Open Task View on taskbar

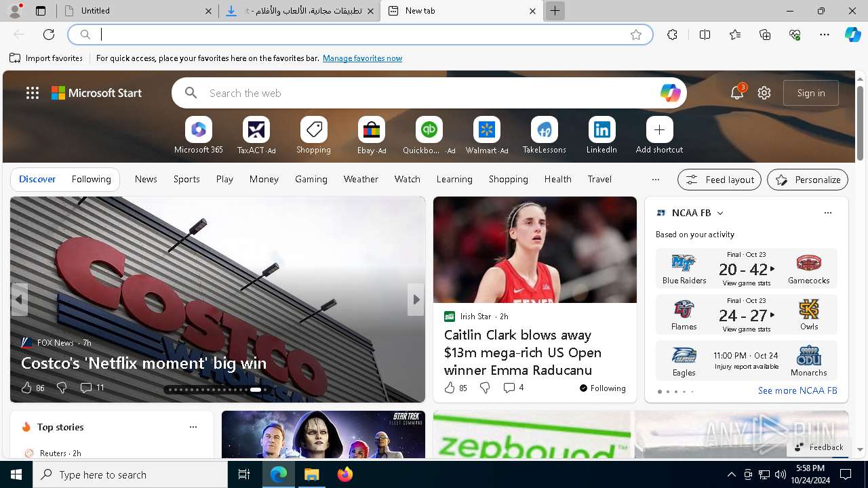tap(244, 474)
